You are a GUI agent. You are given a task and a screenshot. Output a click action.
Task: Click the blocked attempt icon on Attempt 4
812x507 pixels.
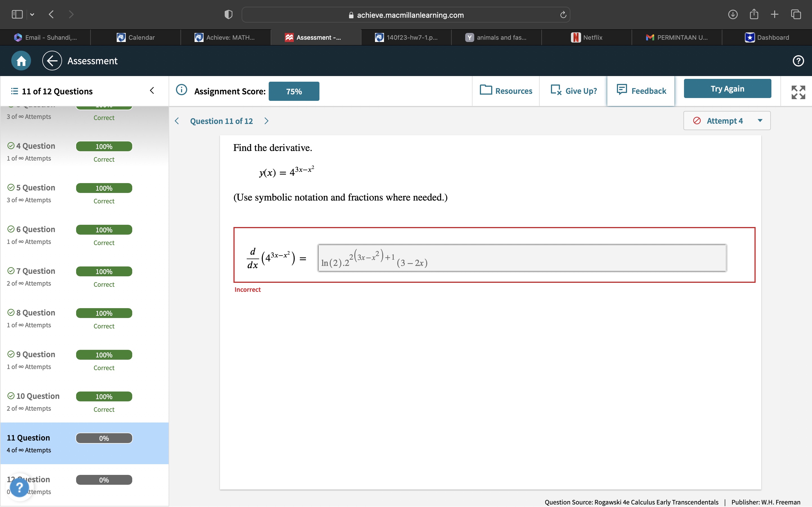click(x=697, y=121)
